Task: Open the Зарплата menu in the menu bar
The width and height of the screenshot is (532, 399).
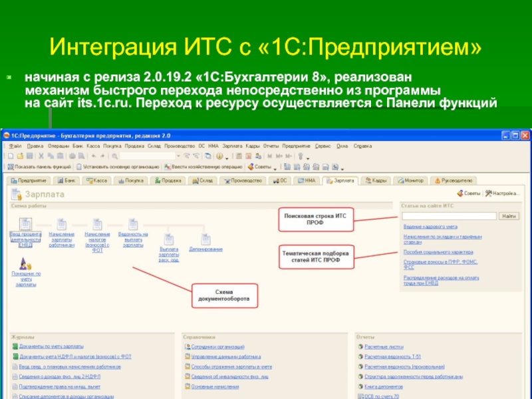Action: (x=232, y=146)
